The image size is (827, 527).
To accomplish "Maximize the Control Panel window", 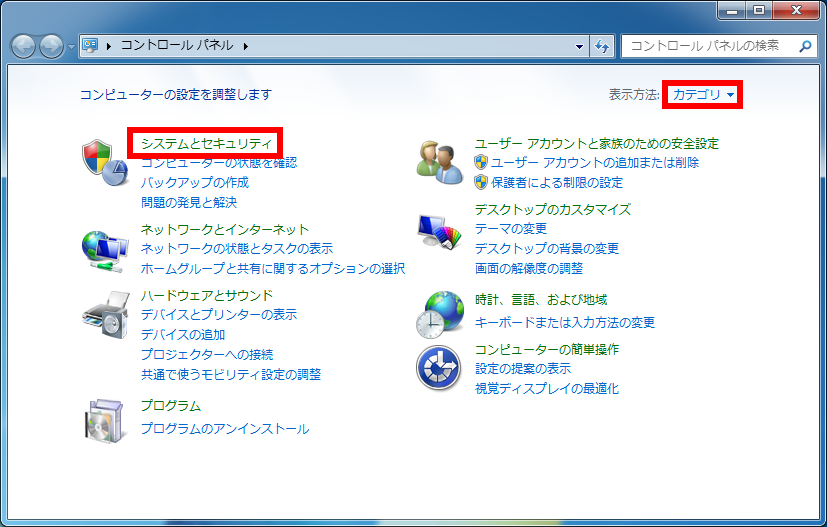I will [758, 10].
